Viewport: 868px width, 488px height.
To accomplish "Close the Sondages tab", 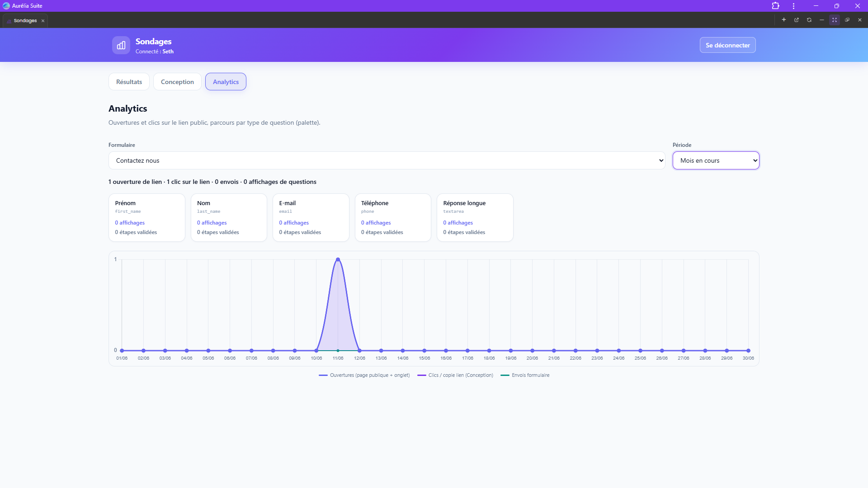I will pos(43,21).
